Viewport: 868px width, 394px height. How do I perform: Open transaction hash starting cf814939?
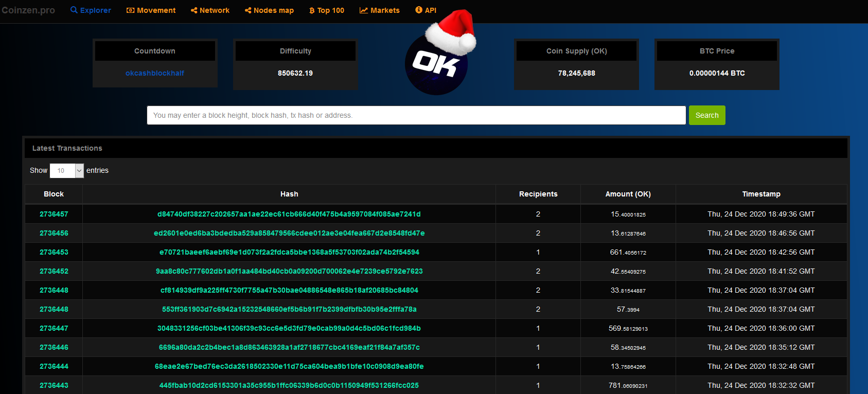(x=289, y=290)
